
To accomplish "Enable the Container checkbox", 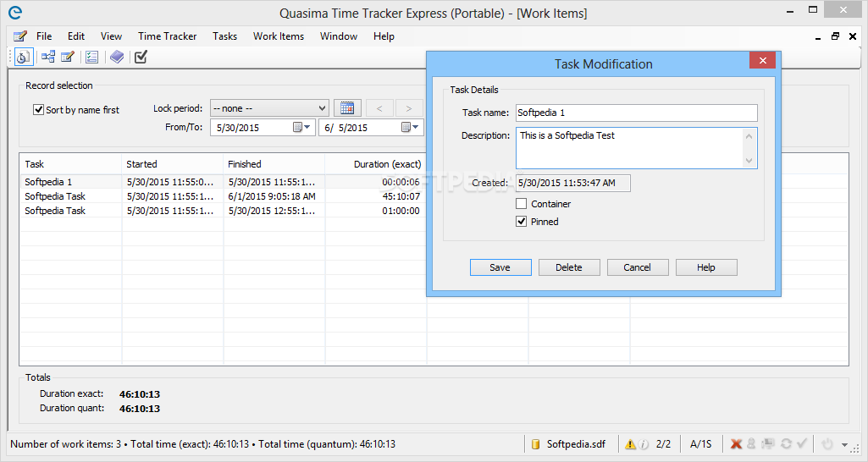I will (x=521, y=204).
